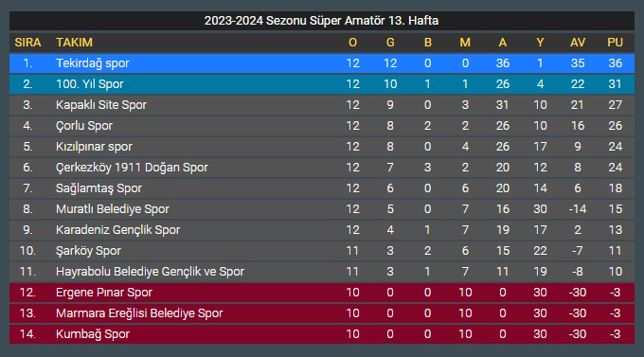
Task: Click the TAKIM column header
Action: [74, 43]
